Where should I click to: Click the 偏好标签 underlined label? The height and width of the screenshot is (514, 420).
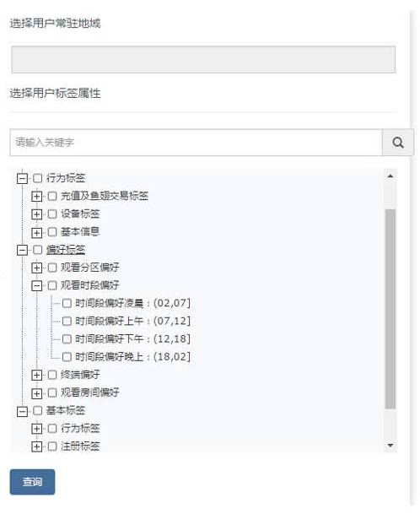(66, 250)
